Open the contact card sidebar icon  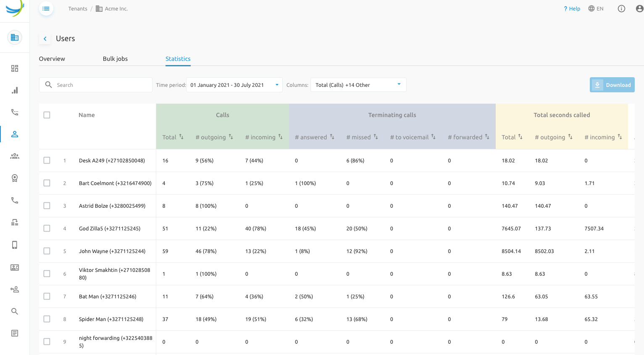point(15,267)
